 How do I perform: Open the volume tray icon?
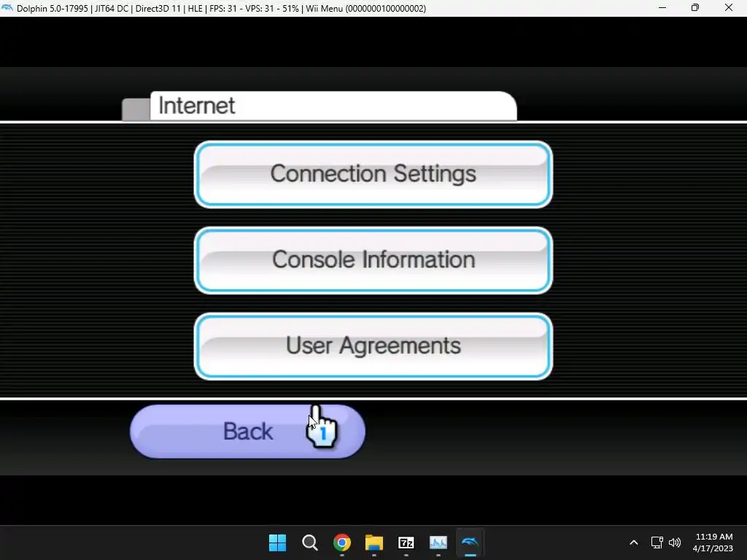675,542
